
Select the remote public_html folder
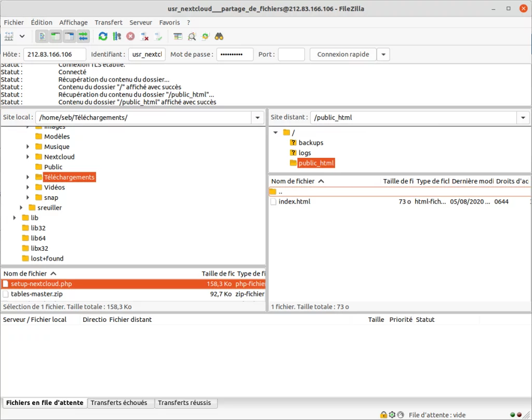[x=316, y=163]
